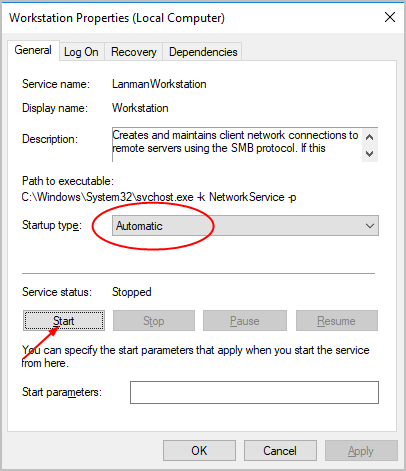Open the Recovery tab
406x471 pixels.
(133, 52)
